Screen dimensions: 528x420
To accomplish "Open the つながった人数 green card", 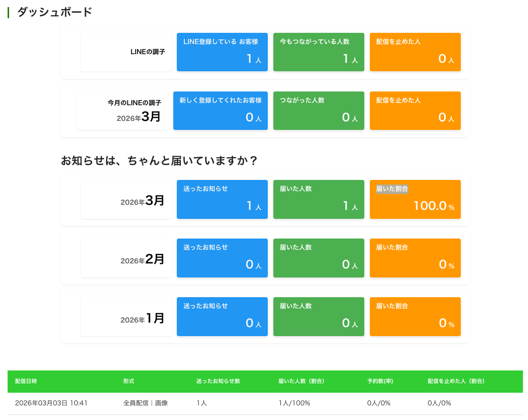I will 319,111.
